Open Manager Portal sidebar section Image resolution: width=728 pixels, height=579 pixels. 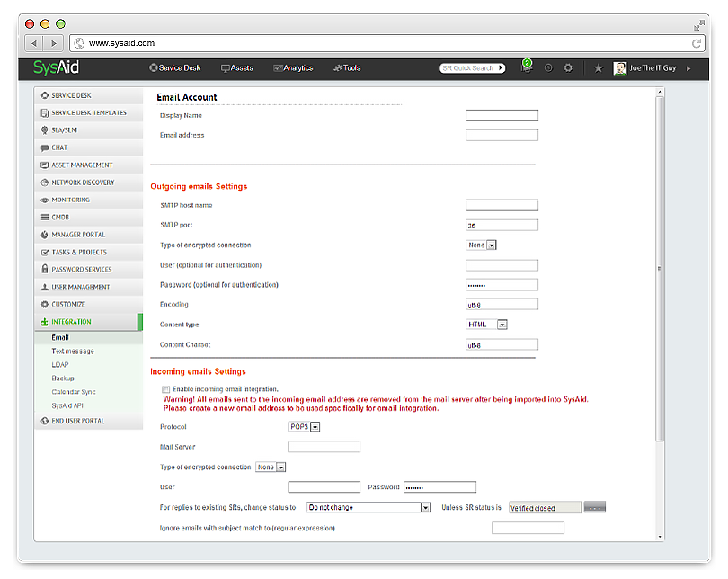coord(89,235)
